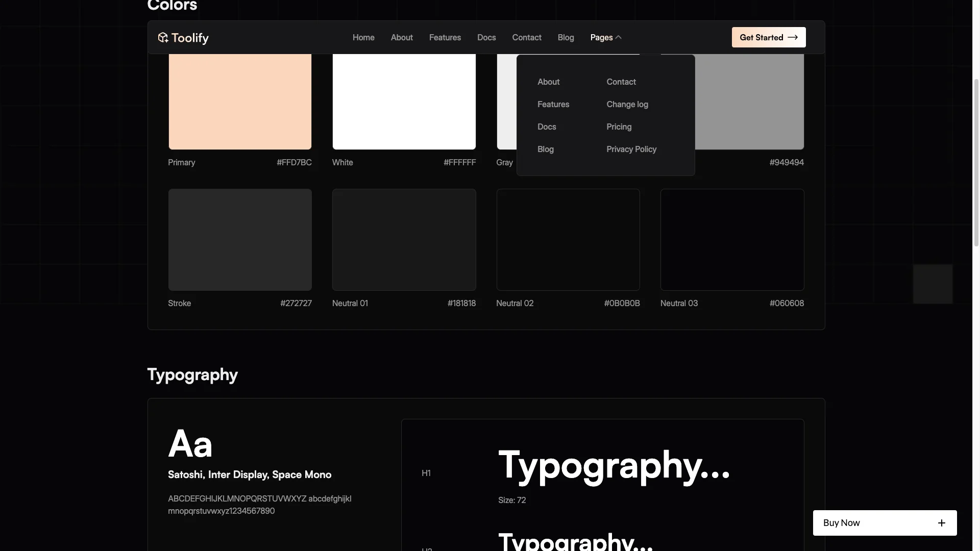Click the Neutral 01 color swatch

404,240
